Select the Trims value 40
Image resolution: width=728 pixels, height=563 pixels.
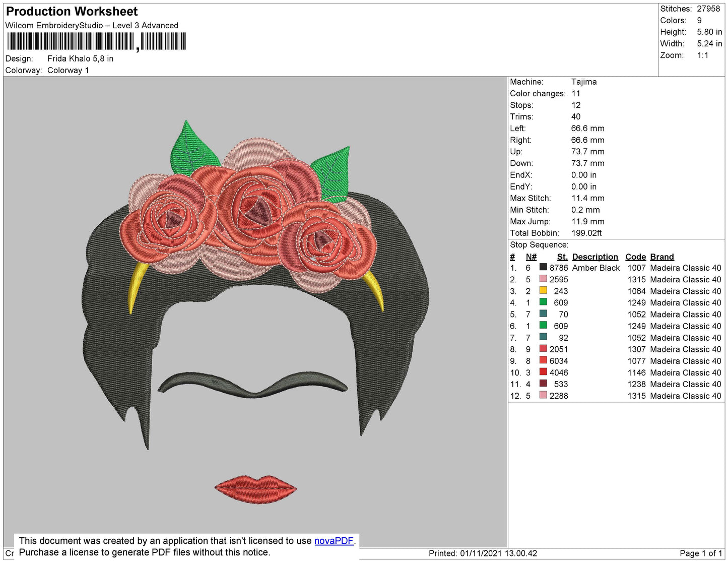[576, 117]
